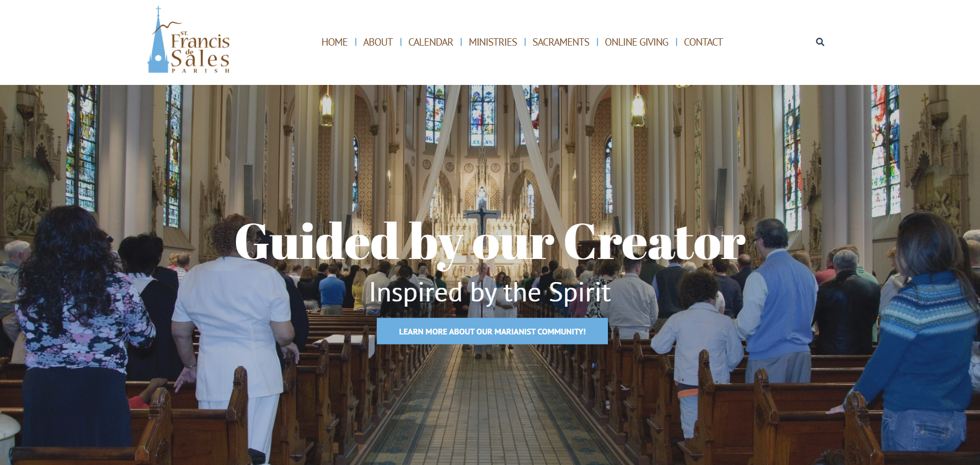Click the "Inspired by the Spirit" subtitle
The height and width of the screenshot is (465, 980).
tap(490, 293)
